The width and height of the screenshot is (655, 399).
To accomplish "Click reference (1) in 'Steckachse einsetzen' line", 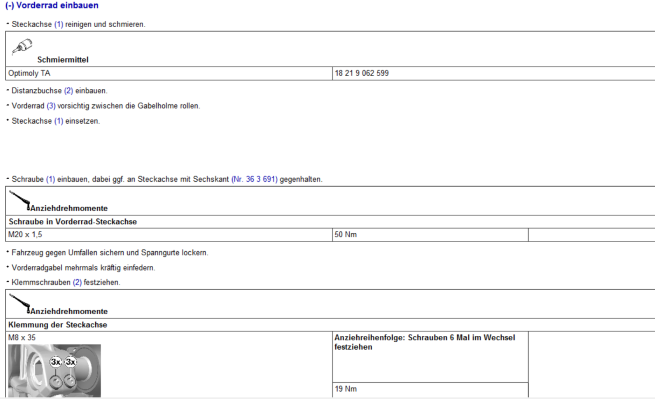I will coord(59,121).
